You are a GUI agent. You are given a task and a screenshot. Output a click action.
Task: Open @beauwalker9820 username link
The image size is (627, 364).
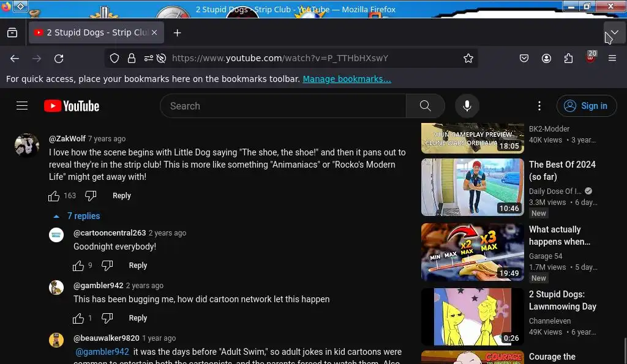click(107, 338)
